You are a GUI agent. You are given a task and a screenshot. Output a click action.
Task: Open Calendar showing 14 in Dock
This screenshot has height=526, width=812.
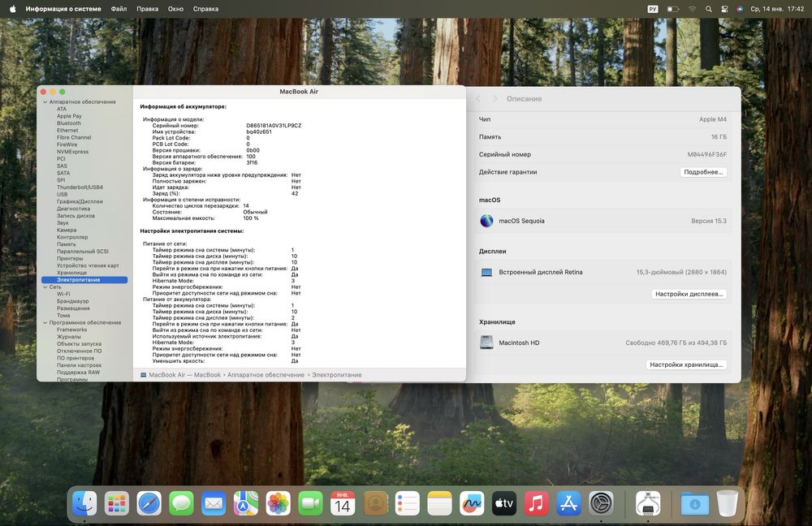(343, 502)
